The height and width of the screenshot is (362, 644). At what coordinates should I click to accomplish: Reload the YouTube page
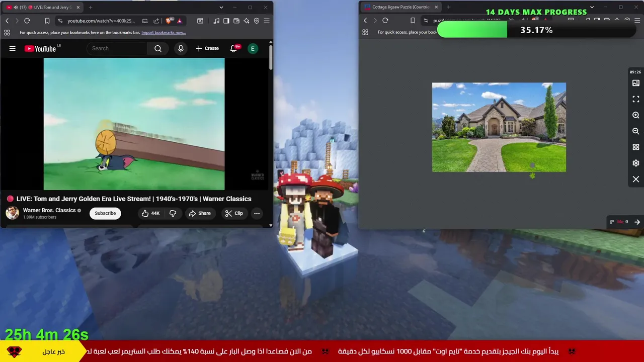[27, 21]
